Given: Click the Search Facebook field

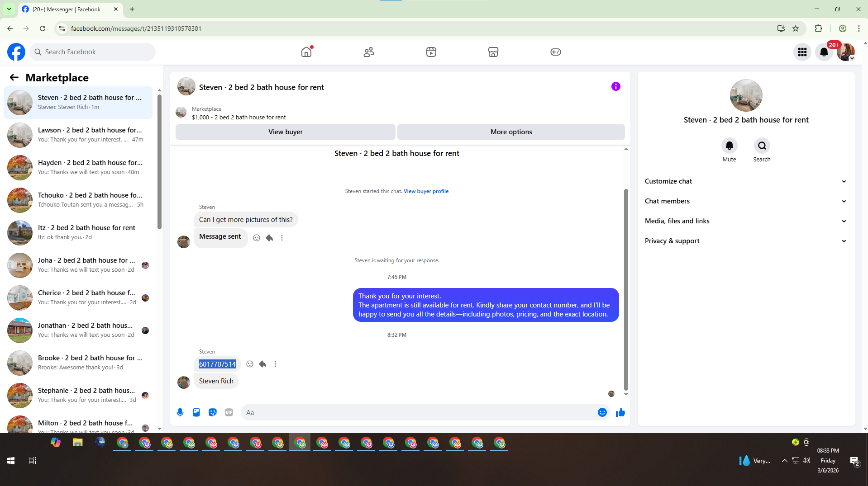Looking at the screenshot, I should (x=92, y=52).
